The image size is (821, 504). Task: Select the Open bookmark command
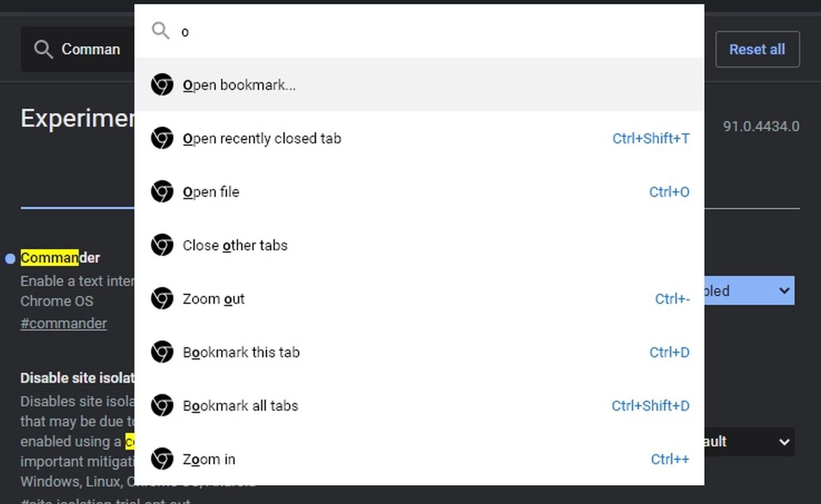[239, 85]
